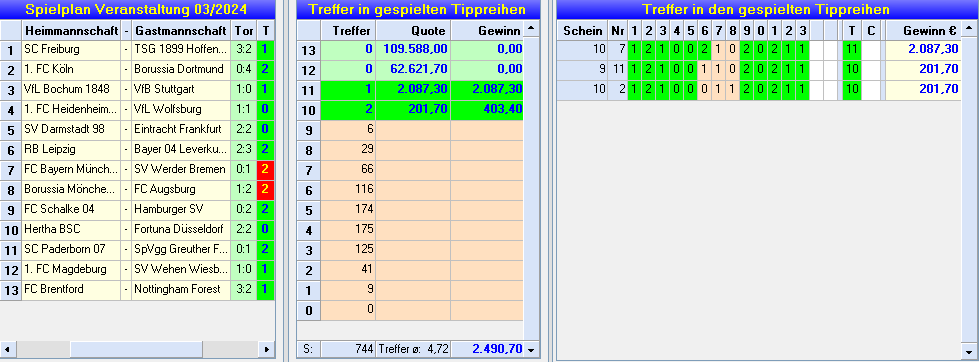This screenshot has height=362, width=979.
Task: Click the left arrow of Spielplan horizontal scrollbar
Action: pyautogui.click(x=7, y=349)
